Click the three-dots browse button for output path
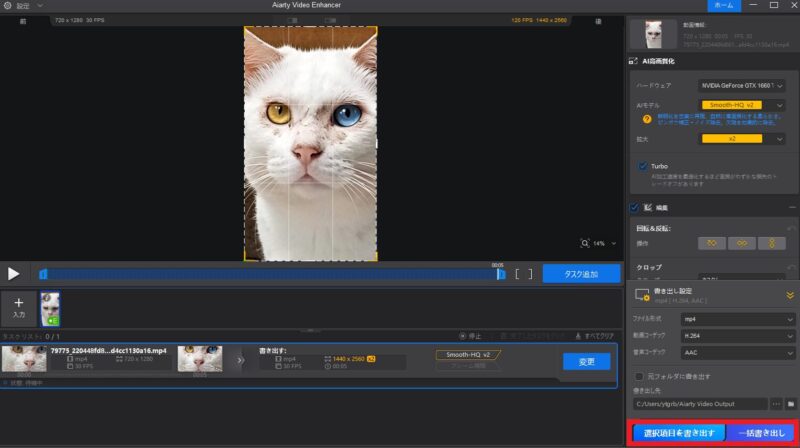This screenshot has width=800, height=448. click(775, 404)
